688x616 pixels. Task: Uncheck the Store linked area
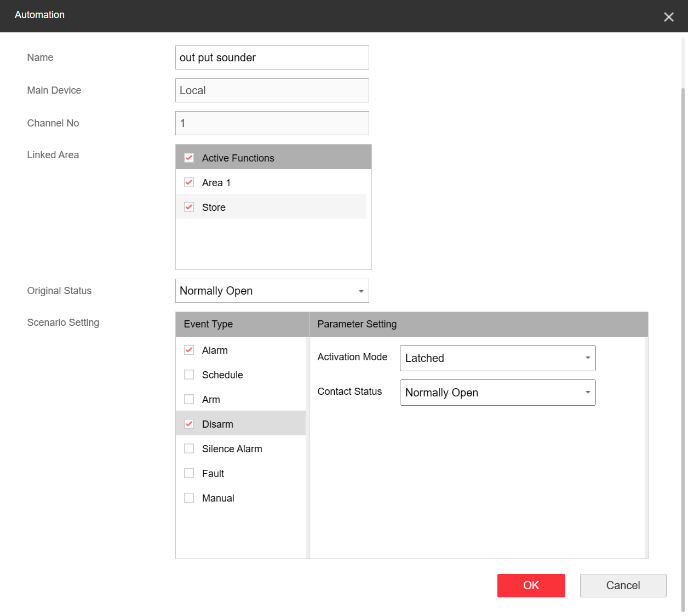[x=189, y=207]
